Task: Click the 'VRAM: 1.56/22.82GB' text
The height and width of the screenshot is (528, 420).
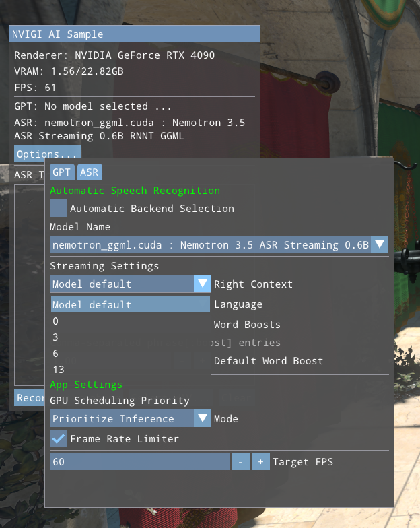Action: click(x=69, y=71)
